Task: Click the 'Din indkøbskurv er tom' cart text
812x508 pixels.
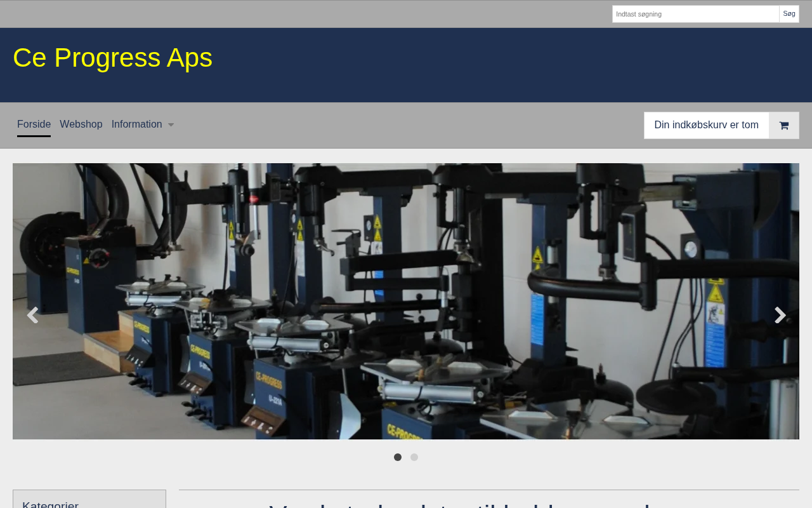Action: (x=706, y=125)
